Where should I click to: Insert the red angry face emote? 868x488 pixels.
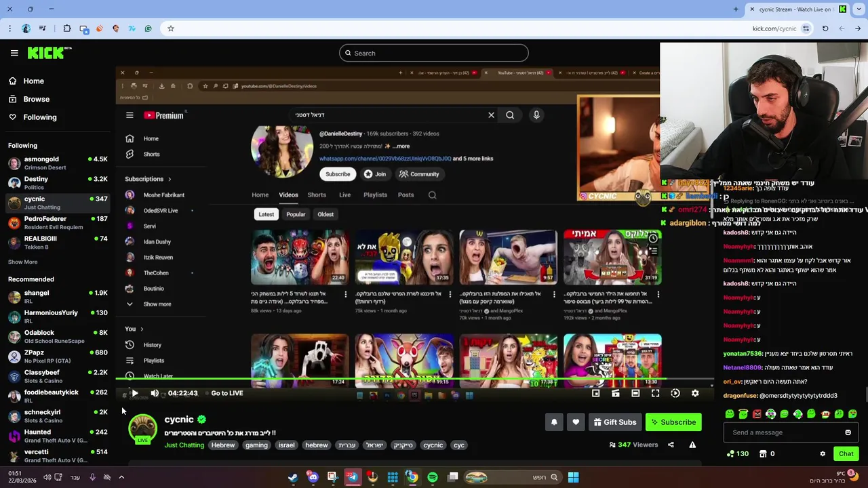(757, 413)
